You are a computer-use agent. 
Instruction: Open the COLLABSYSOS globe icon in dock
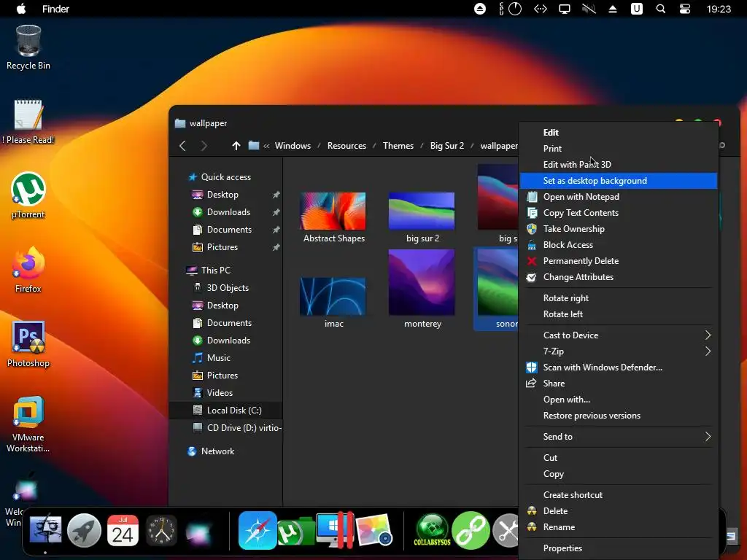pyautogui.click(x=432, y=529)
